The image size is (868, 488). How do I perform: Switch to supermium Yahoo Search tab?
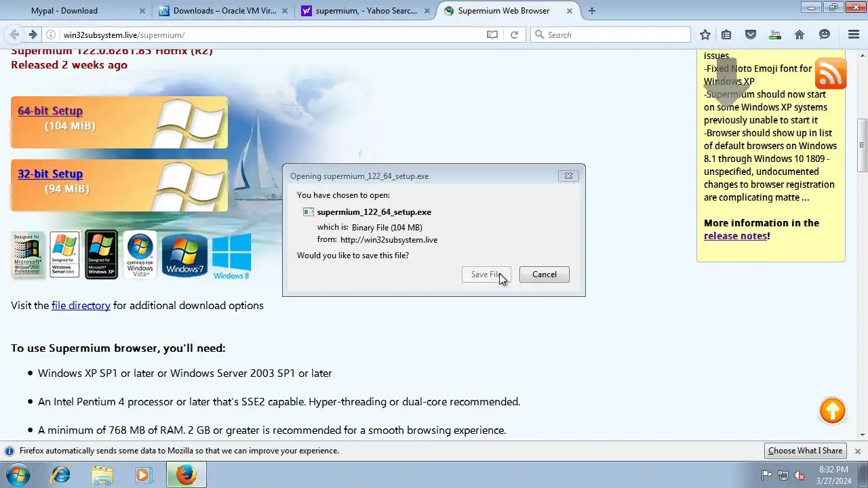pos(366,11)
